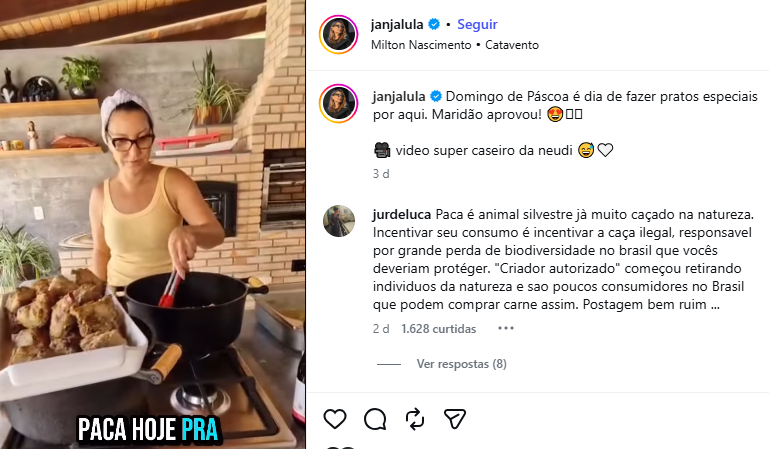Follow the account with Seguir

pyautogui.click(x=477, y=24)
